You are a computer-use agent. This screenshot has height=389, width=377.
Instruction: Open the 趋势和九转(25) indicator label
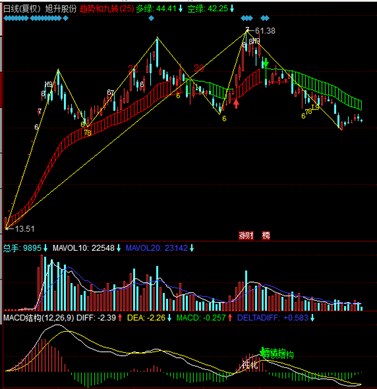click(106, 9)
